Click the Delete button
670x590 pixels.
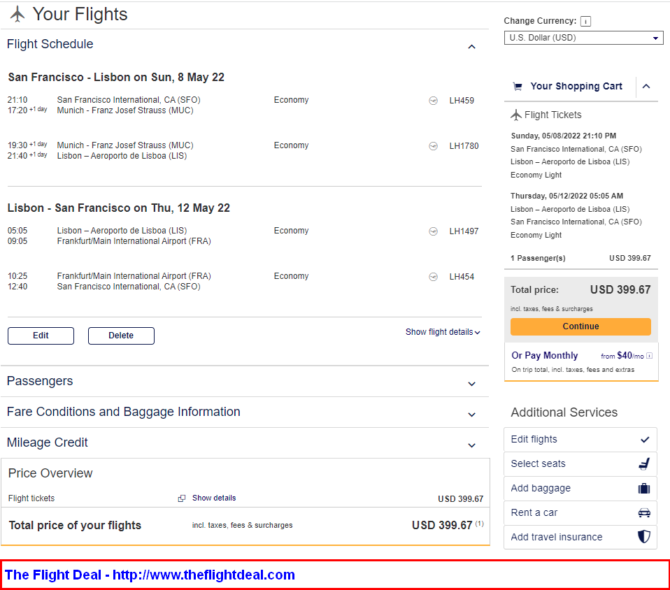click(x=121, y=336)
